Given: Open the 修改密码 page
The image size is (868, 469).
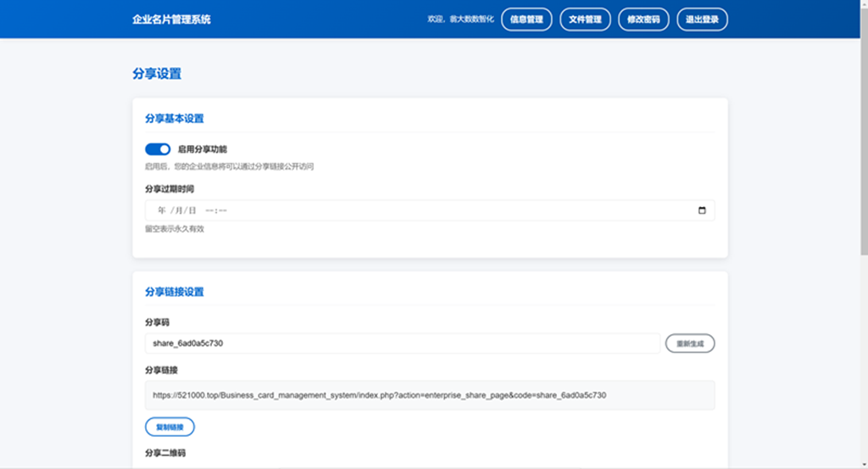Looking at the screenshot, I should click(x=644, y=20).
